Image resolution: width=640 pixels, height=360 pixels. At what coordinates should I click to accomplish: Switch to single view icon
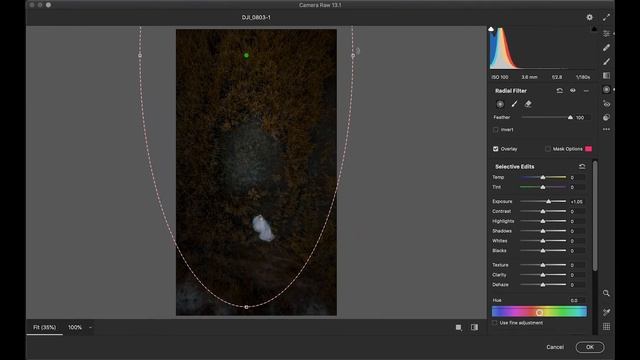pos(458,327)
